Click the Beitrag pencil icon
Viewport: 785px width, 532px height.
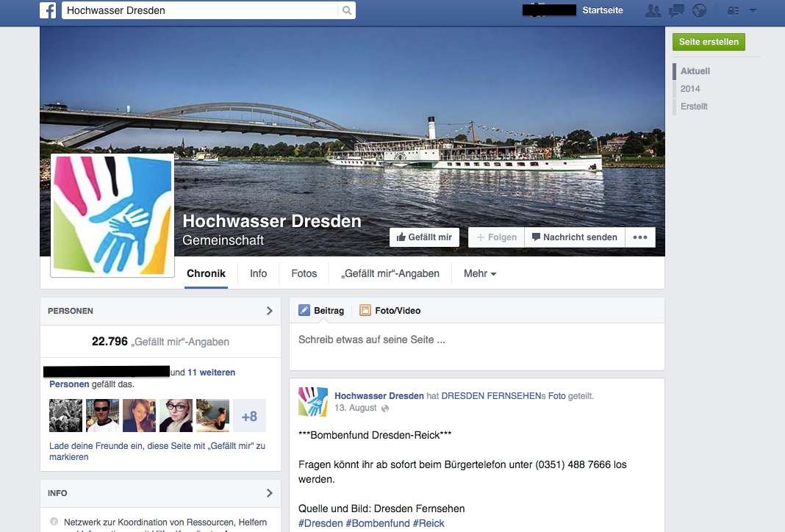[304, 310]
